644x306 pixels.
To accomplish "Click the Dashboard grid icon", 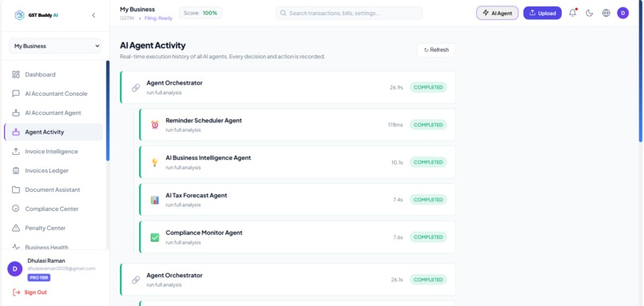I will click(16, 74).
